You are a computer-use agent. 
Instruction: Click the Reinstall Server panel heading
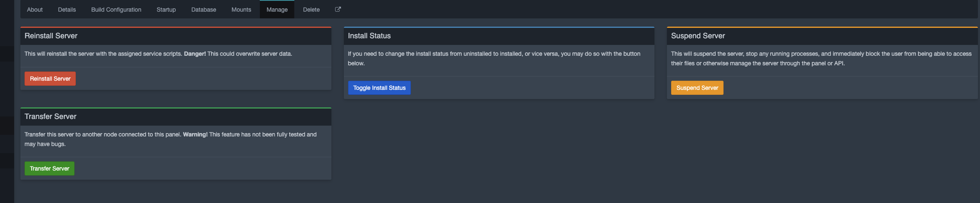pos(51,36)
